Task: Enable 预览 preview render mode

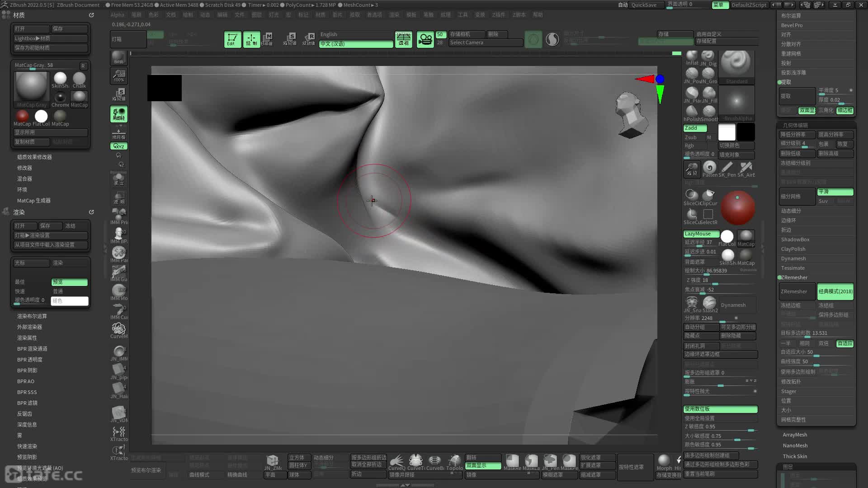Action: (69, 282)
